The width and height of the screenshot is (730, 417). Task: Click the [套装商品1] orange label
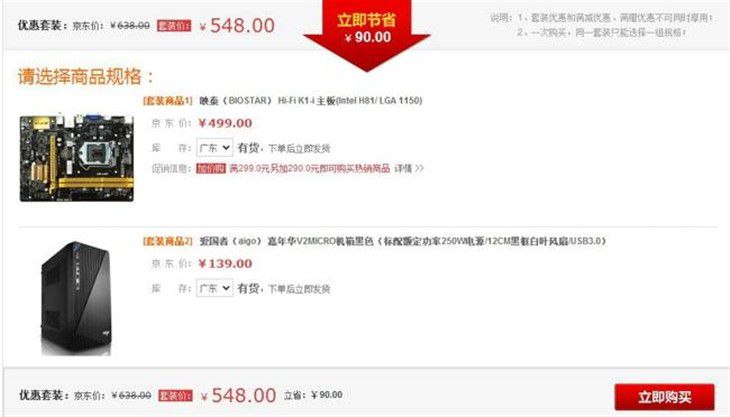tap(168, 101)
